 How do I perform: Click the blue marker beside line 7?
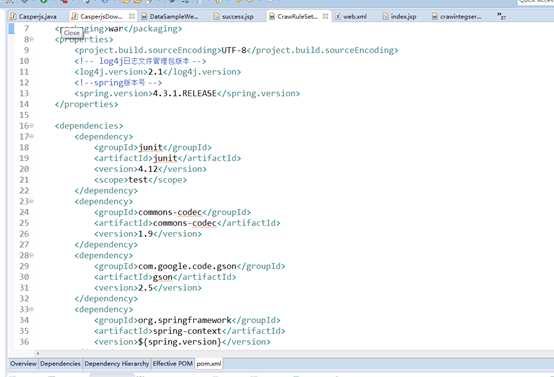pyautogui.click(x=12, y=28)
